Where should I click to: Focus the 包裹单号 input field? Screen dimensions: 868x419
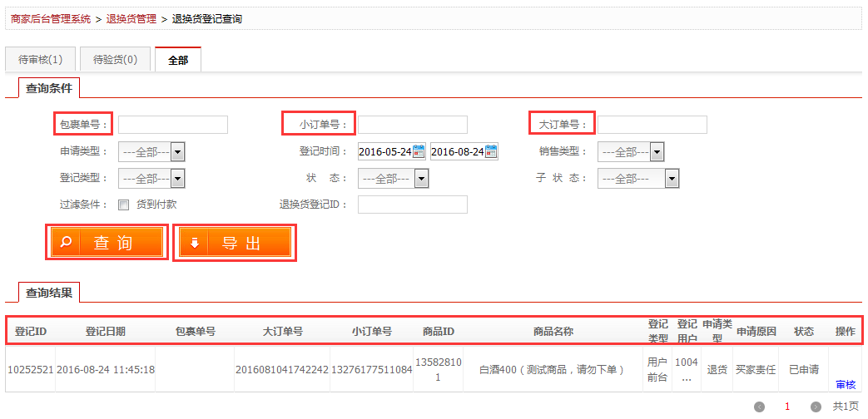coord(173,125)
